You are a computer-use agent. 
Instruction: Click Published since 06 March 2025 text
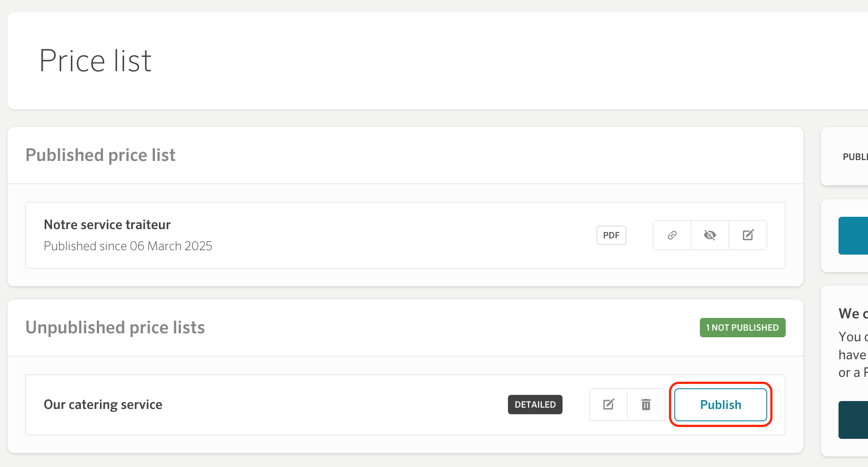tap(128, 246)
